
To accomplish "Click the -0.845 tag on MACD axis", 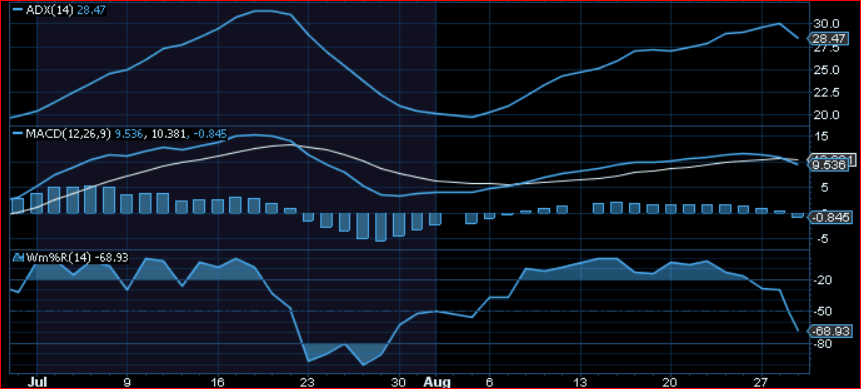I will [x=831, y=218].
